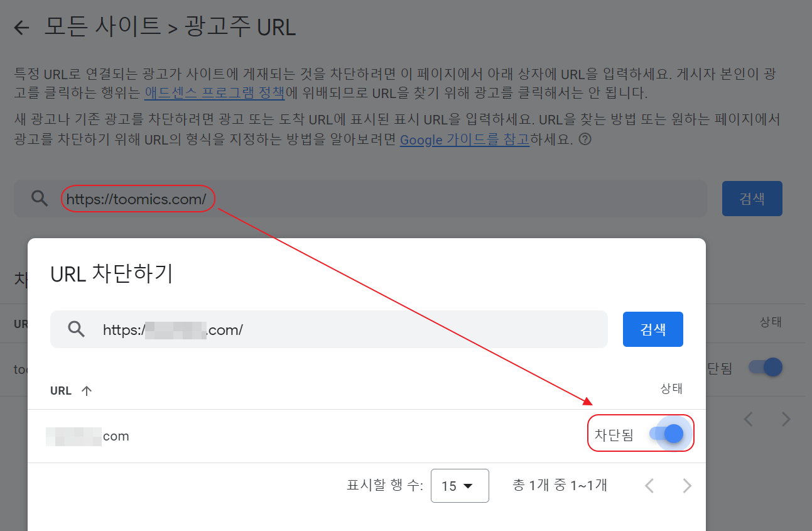Click the magnifier icon in the URL 차단하기 dialog

coord(76,329)
